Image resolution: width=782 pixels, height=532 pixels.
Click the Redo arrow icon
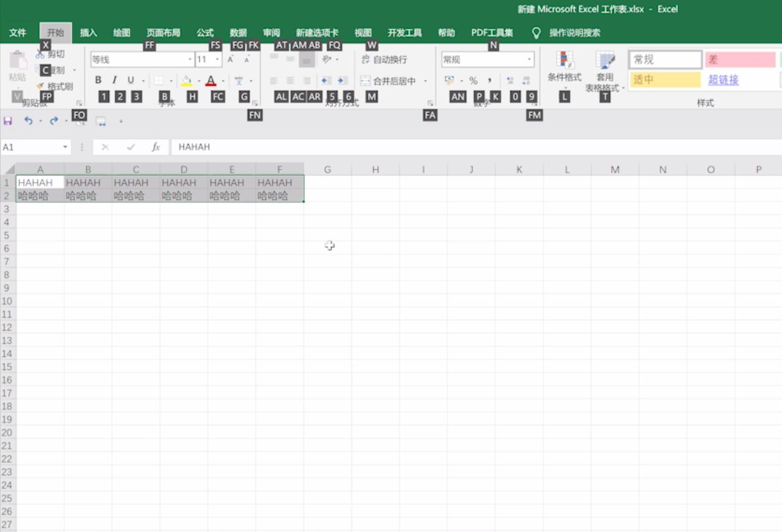click(x=54, y=121)
